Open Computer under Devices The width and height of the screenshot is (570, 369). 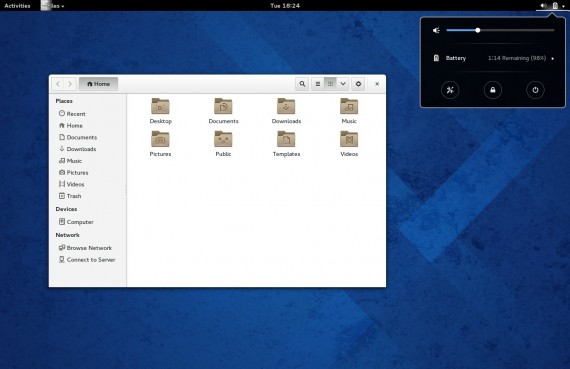[88, 222]
